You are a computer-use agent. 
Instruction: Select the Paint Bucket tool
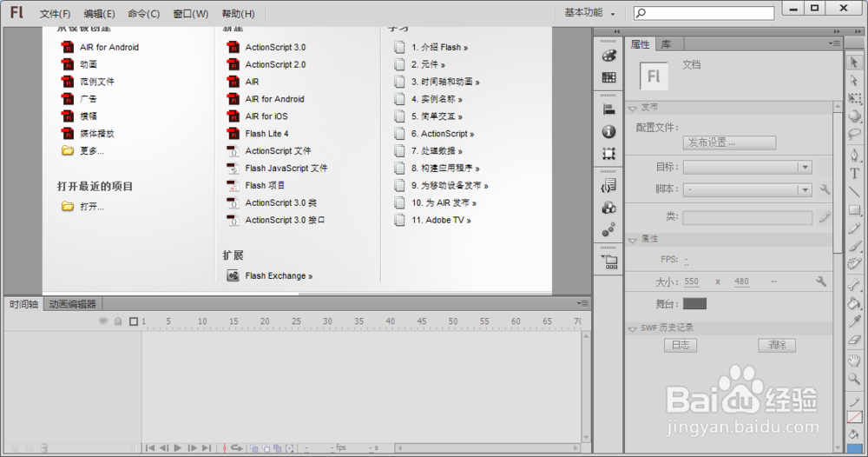coord(854,303)
